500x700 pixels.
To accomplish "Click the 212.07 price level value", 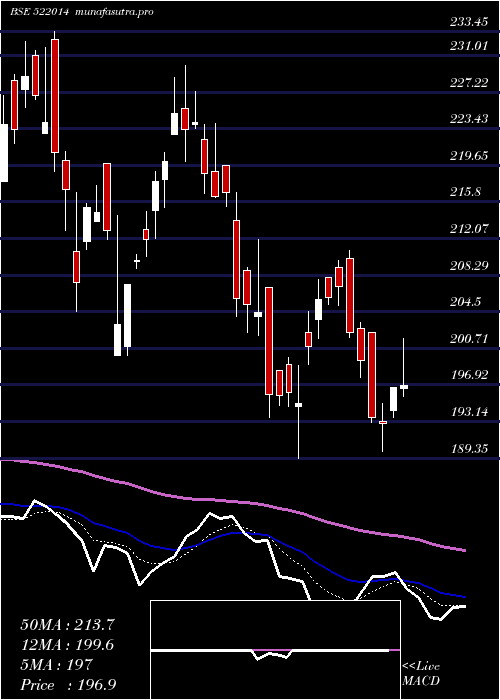I will (467, 229).
